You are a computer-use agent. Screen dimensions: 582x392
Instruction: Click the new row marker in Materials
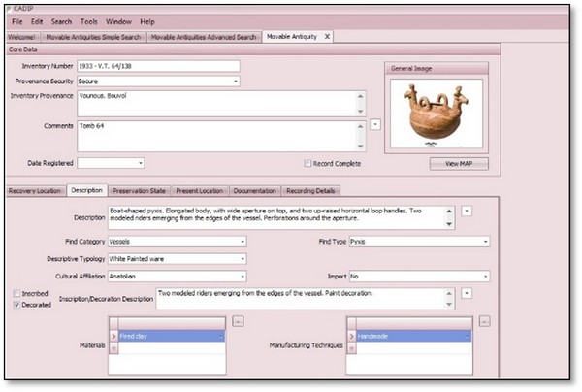click(113, 348)
